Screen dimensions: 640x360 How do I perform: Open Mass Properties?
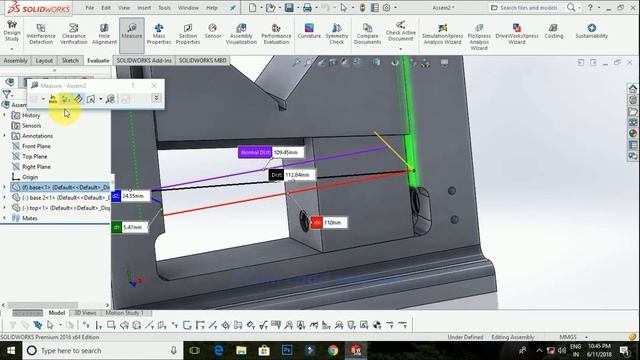pos(159,34)
